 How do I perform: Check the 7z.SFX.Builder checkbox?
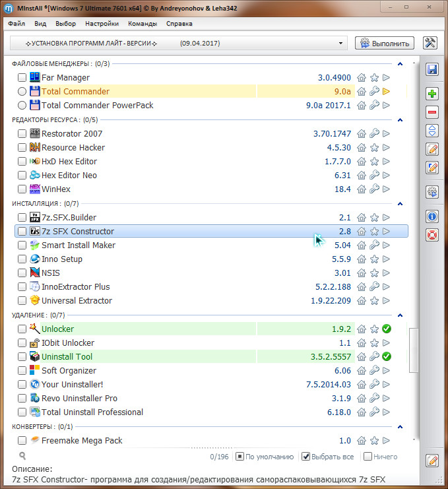(x=22, y=217)
